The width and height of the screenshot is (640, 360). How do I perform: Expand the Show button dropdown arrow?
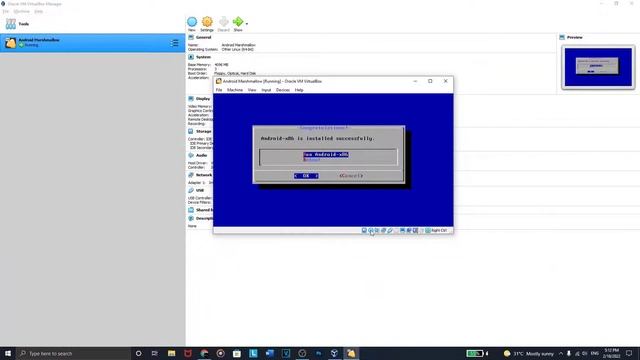pyautogui.click(x=247, y=24)
